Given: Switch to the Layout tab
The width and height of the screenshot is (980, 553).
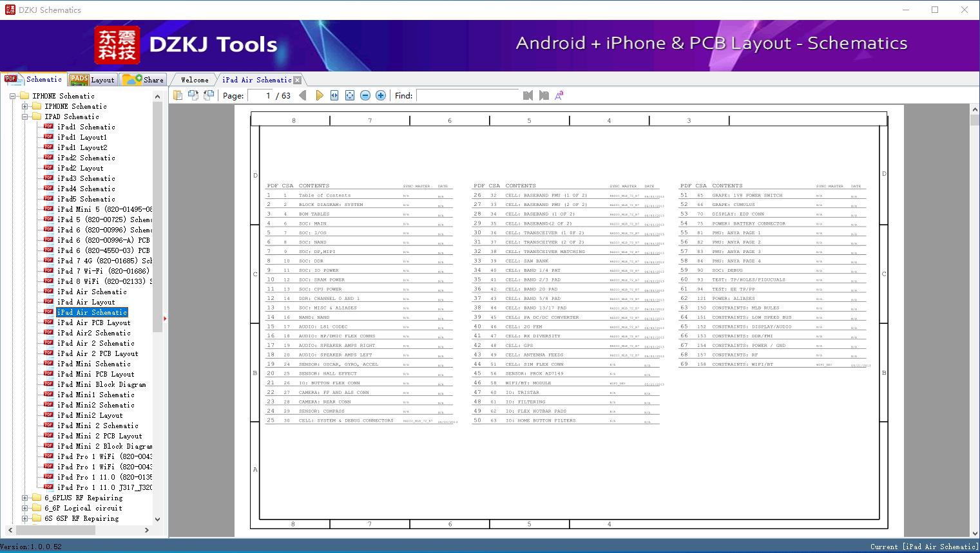Looking at the screenshot, I should 92,80.
